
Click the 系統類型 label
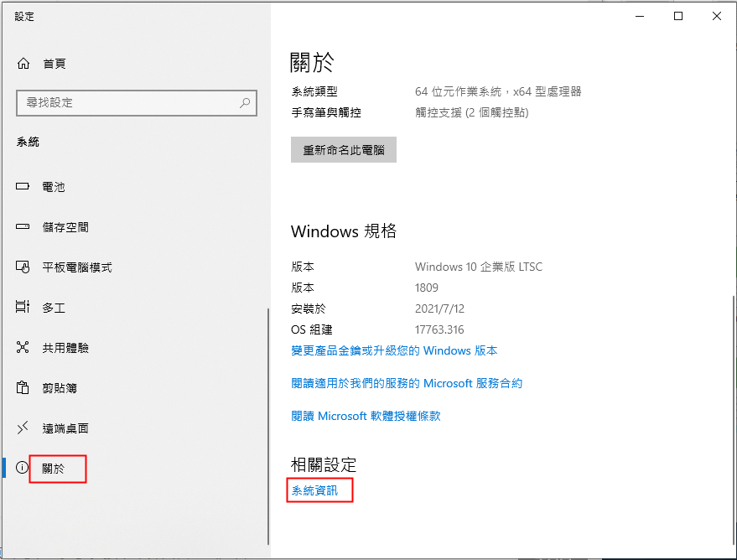pyautogui.click(x=314, y=91)
